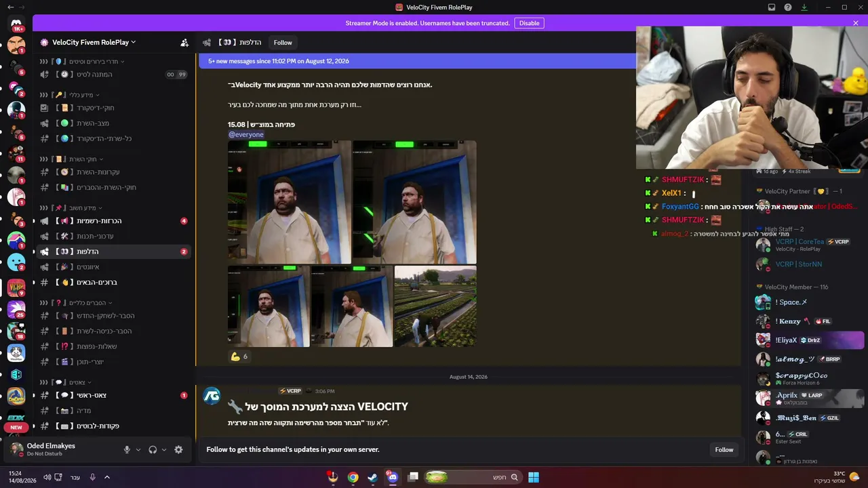Click Follow in the bottom updates bar

pyautogui.click(x=724, y=449)
